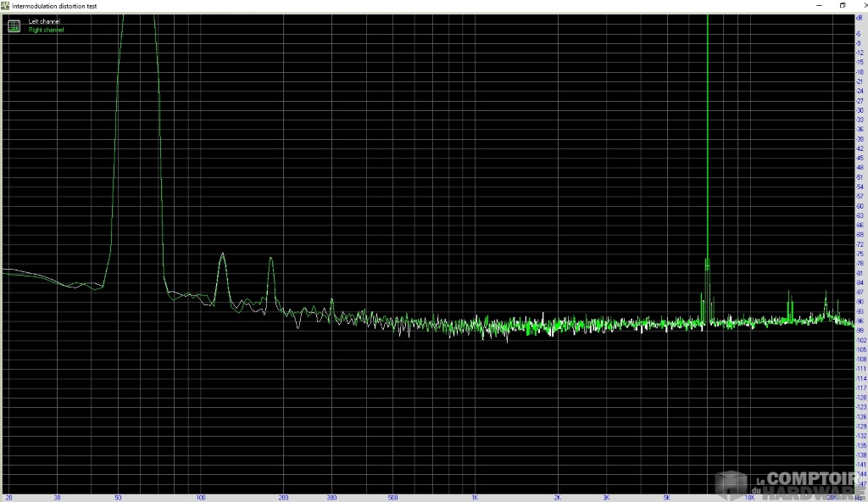Click the small peak at 300 Hz
The image size is (868, 502).
[x=331, y=301]
